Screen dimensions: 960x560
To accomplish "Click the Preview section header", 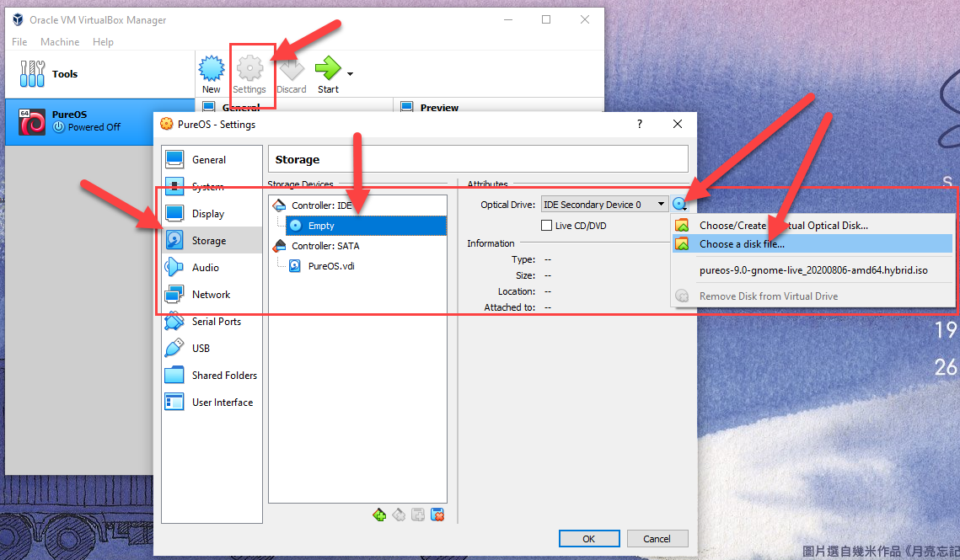I will pos(439,107).
